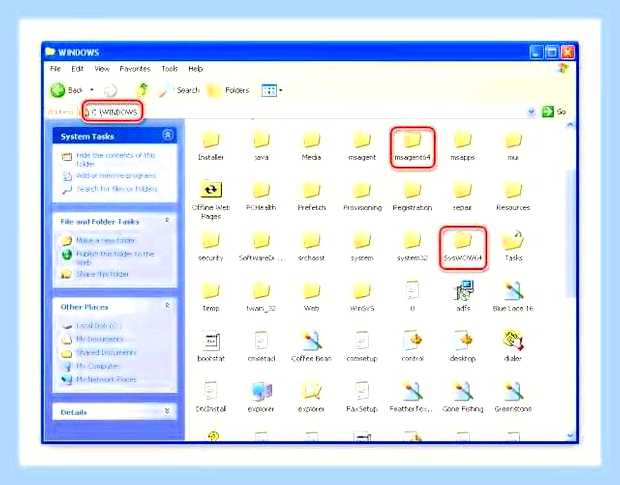Open the Edit menu
Screen dimensions: 620x485
pos(77,69)
